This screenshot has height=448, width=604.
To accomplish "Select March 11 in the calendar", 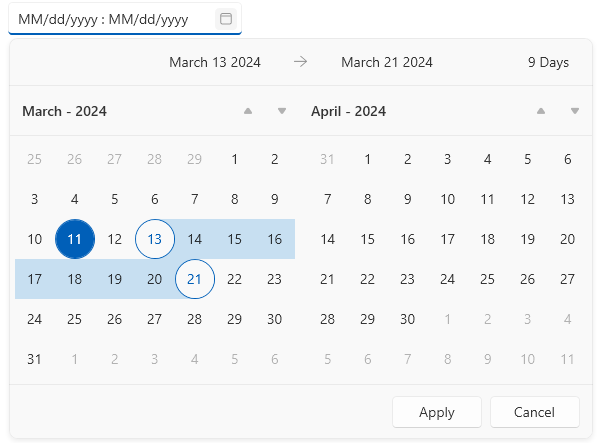I will click(75, 239).
